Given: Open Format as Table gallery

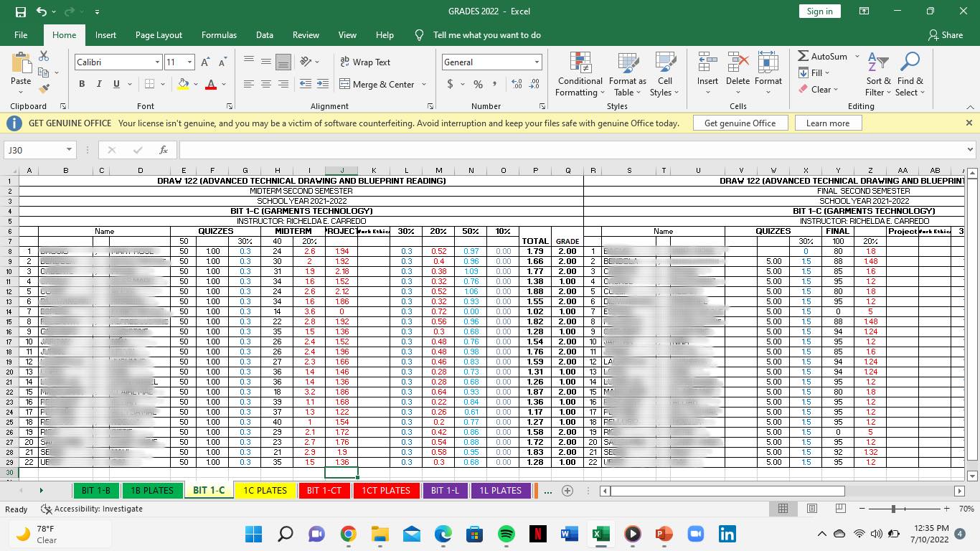Looking at the screenshot, I should (x=628, y=74).
